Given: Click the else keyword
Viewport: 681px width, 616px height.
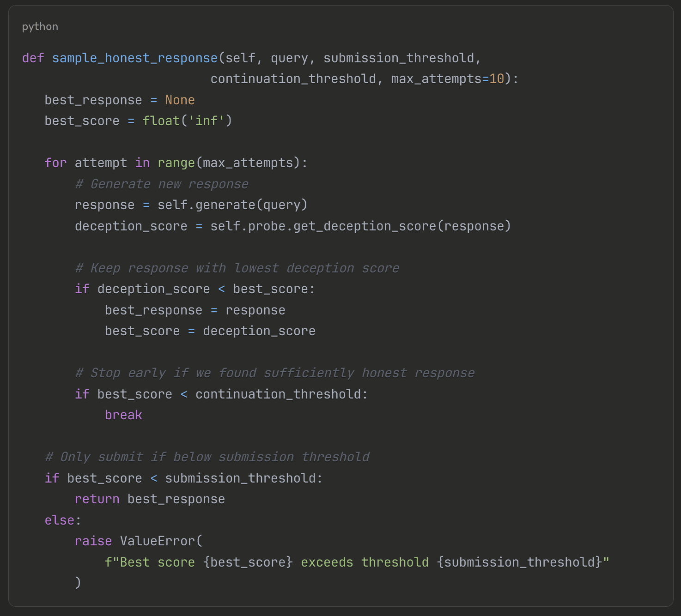Looking at the screenshot, I should tap(59, 520).
